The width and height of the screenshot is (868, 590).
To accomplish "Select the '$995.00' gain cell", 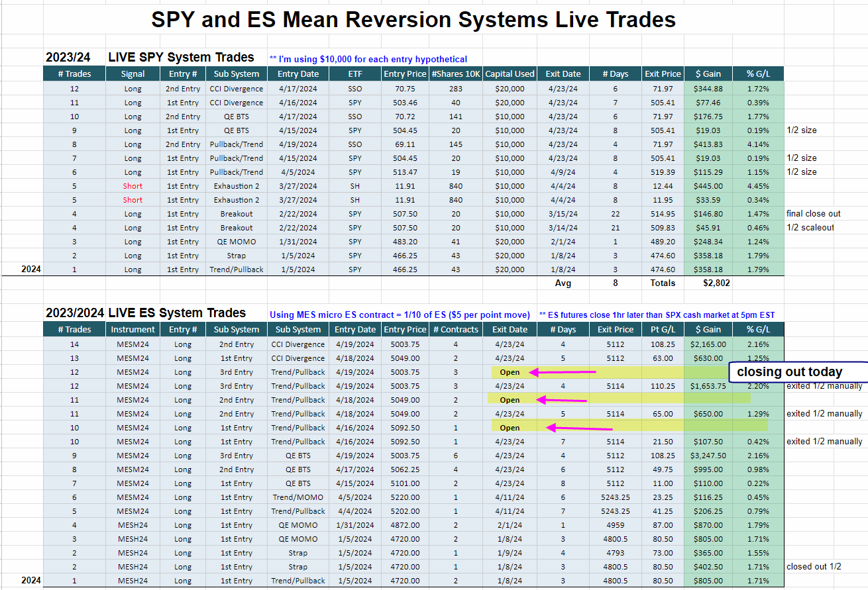I will pyautogui.click(x=708, y=469).
